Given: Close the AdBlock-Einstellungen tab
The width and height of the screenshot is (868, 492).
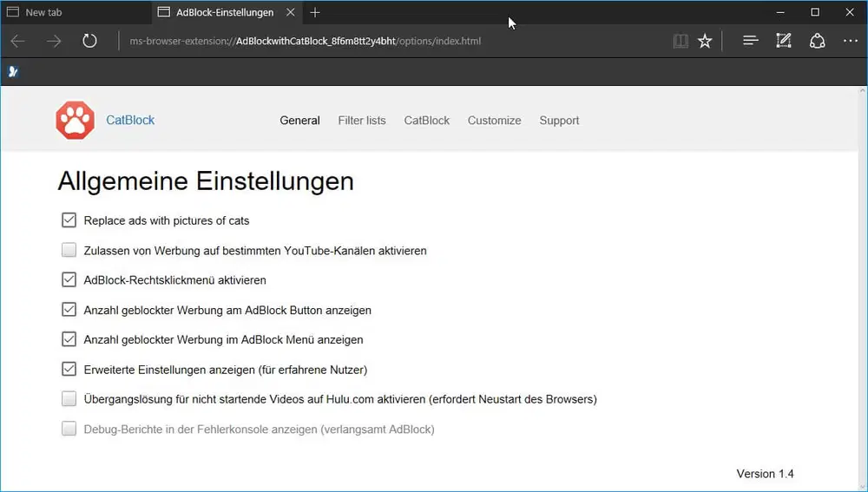Looking at the screenshot, I should tap(290, 12).
